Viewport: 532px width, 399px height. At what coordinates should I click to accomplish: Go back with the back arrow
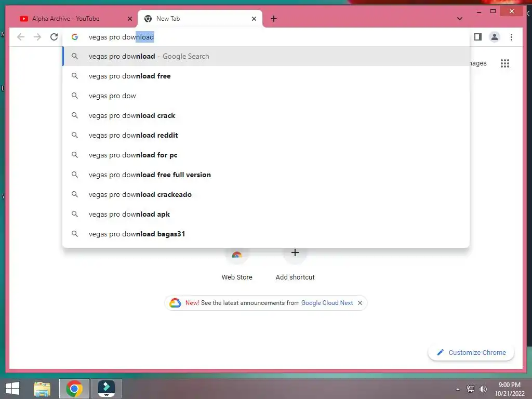coord(21,37)
